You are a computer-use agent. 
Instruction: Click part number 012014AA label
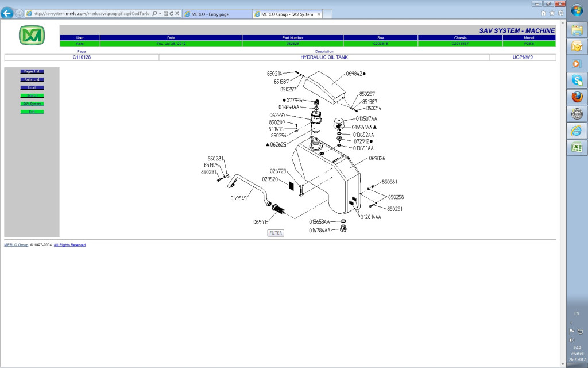pyautogui.click(x=370, y=217)
